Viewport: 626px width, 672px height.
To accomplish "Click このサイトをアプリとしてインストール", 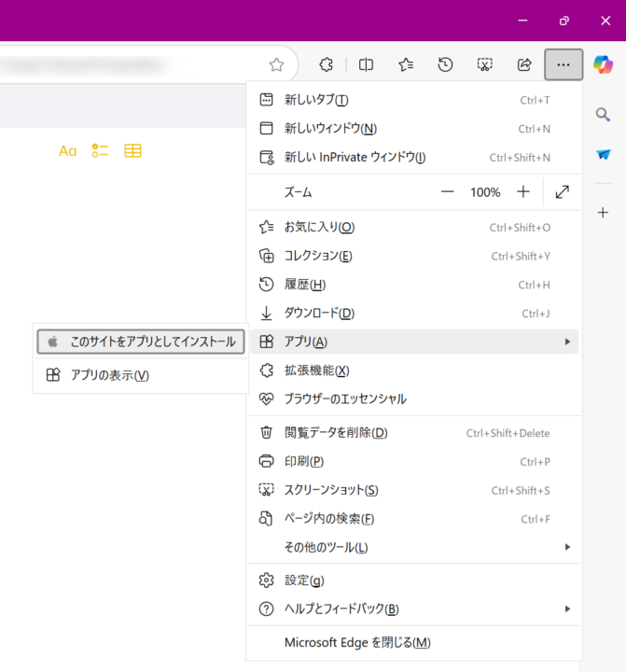I will coord(141,342).
